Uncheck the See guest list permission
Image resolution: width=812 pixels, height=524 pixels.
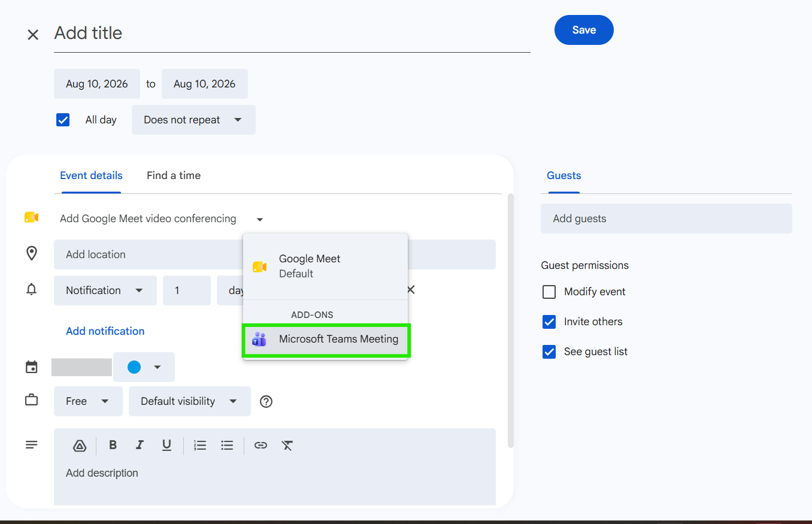pyautogui.click(x=549, y=352)
